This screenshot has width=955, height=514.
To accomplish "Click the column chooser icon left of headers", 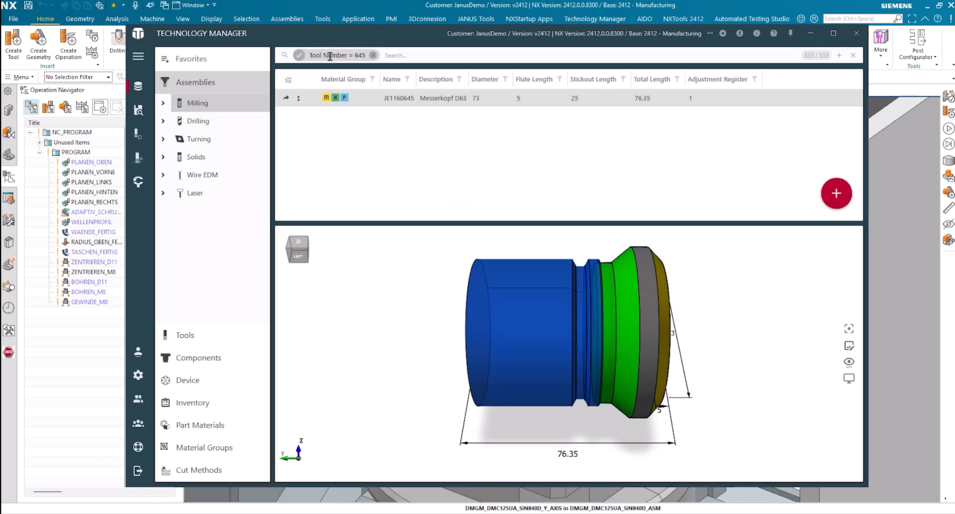I will point(288,80).
